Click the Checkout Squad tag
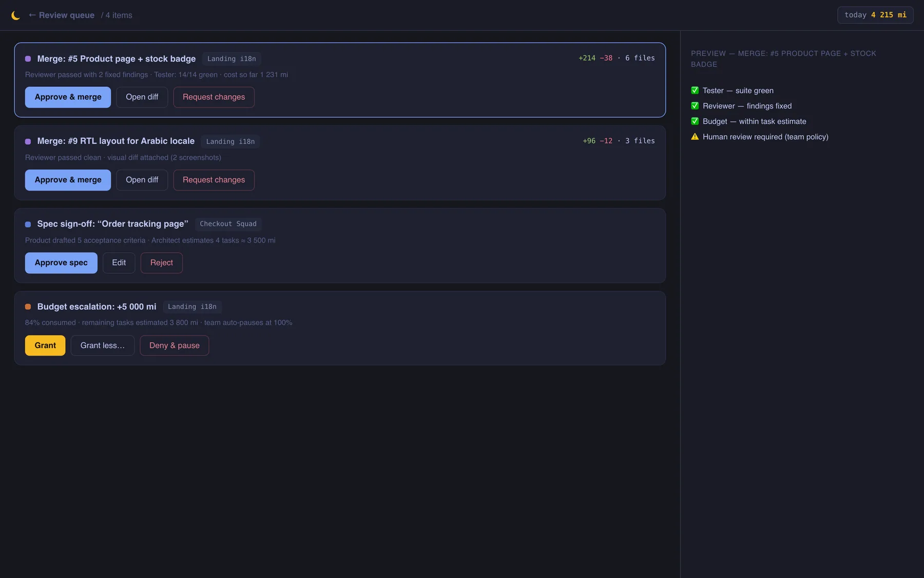Image resolution: width=924 pixels, height=578 pixels. [228, 224]
